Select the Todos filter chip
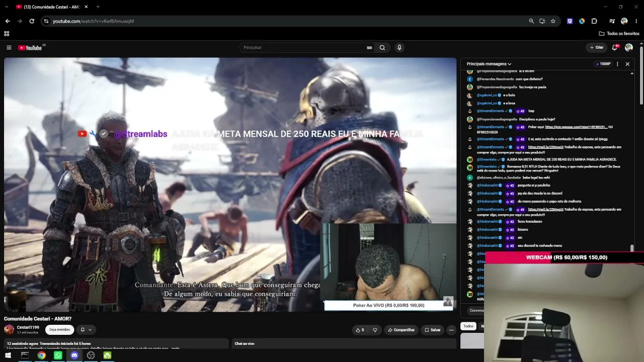Viewport: 644px width, 362px height. pos(468,326)
